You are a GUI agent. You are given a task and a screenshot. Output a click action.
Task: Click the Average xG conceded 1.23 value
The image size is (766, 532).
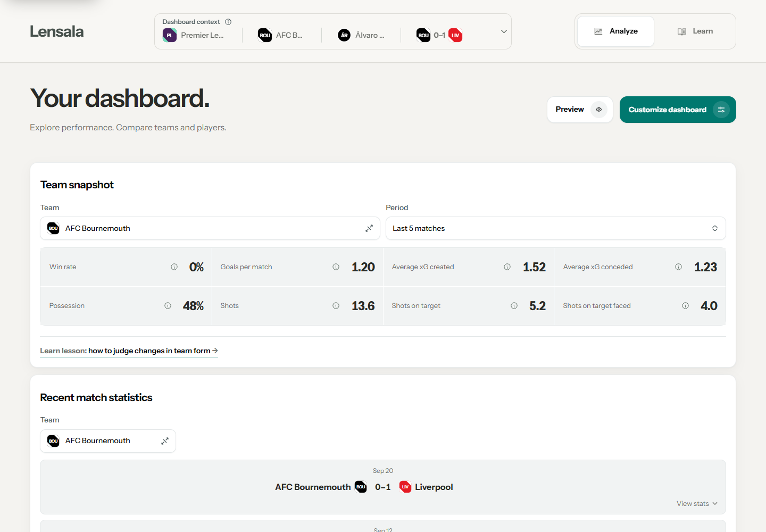705,267
